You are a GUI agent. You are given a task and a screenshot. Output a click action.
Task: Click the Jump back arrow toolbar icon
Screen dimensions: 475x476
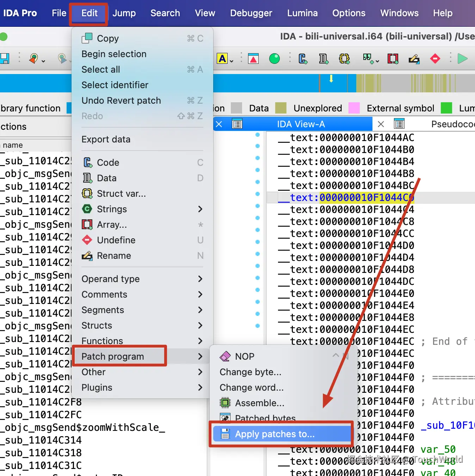tap(33, 58)
